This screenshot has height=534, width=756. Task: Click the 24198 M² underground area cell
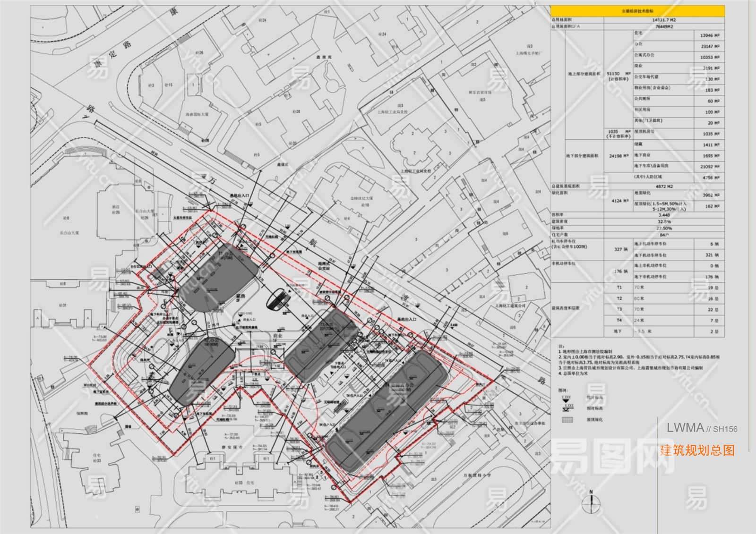pyautogui.click(x=619, y=156)
